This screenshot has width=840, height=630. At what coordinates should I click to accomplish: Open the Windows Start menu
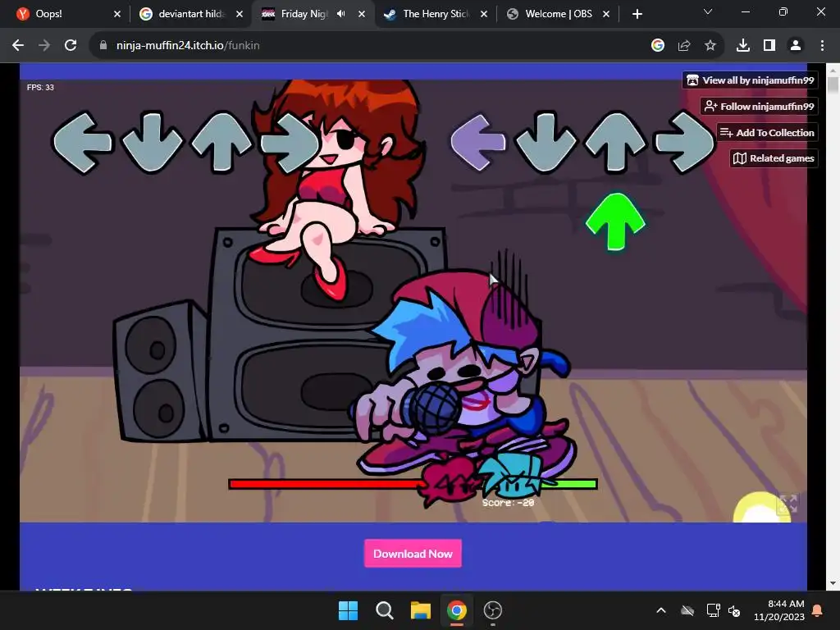(x=348, y=610)
